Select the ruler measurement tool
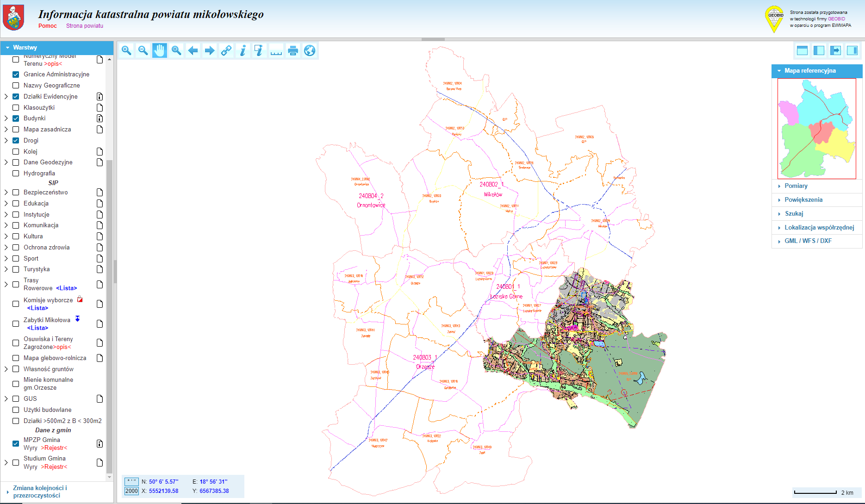Viewport: 865px width, 504px height. pyautogui.click(x=276, y=50)
